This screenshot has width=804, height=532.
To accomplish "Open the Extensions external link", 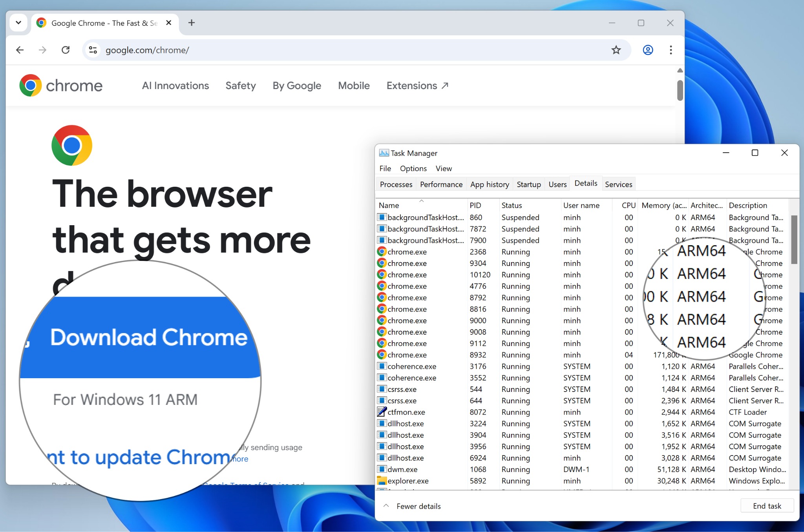I will tap(417, 86).
